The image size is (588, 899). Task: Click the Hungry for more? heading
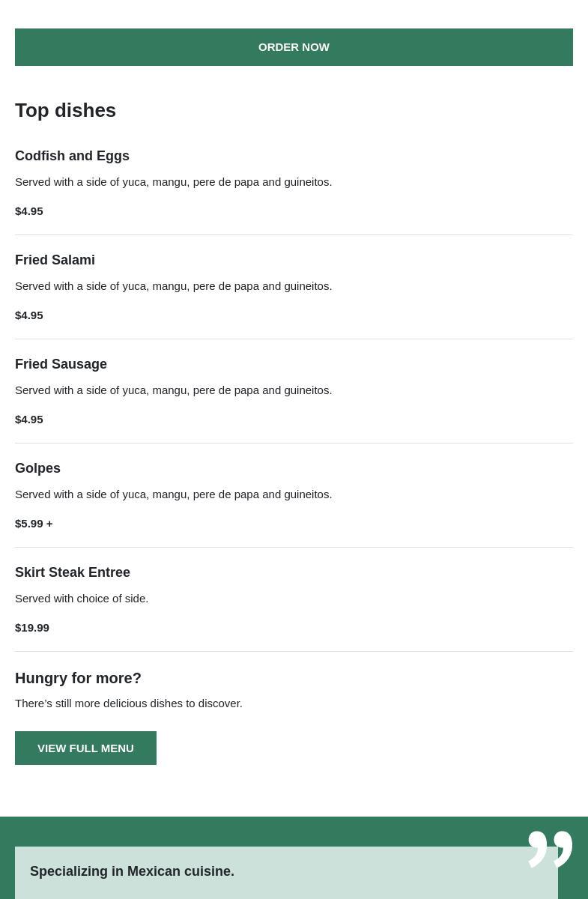(x=78, y=678)
